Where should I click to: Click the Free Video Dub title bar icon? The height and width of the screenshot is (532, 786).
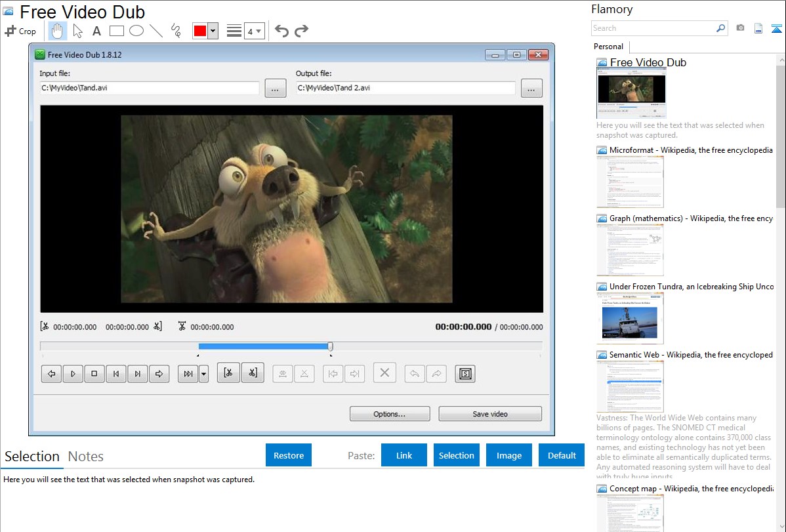40,54
